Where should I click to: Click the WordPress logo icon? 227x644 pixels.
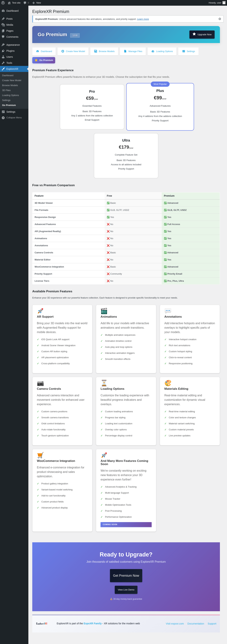[3, 3]
